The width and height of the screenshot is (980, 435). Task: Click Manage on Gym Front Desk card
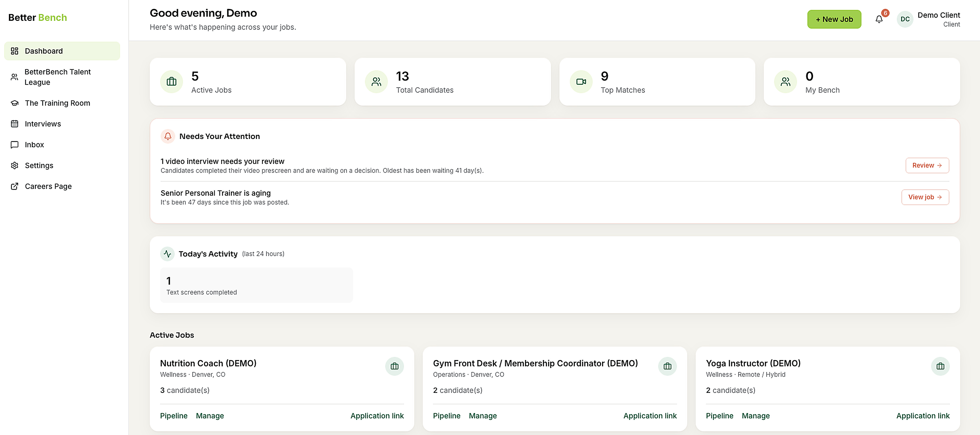click(x=483, y=416)
